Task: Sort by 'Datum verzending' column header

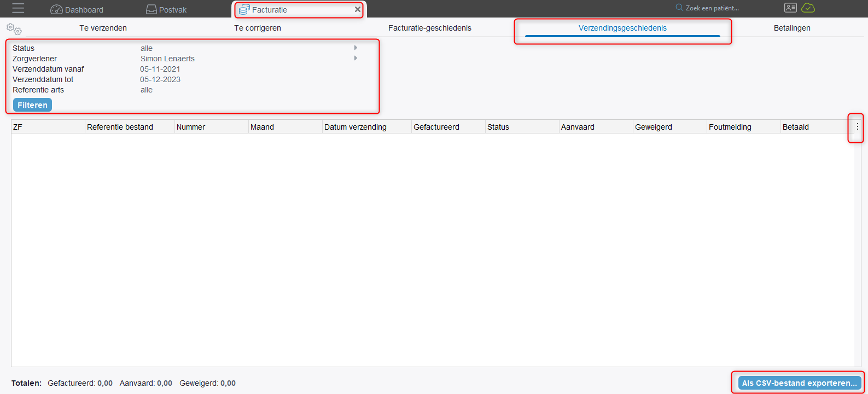Action: point(366,127)
